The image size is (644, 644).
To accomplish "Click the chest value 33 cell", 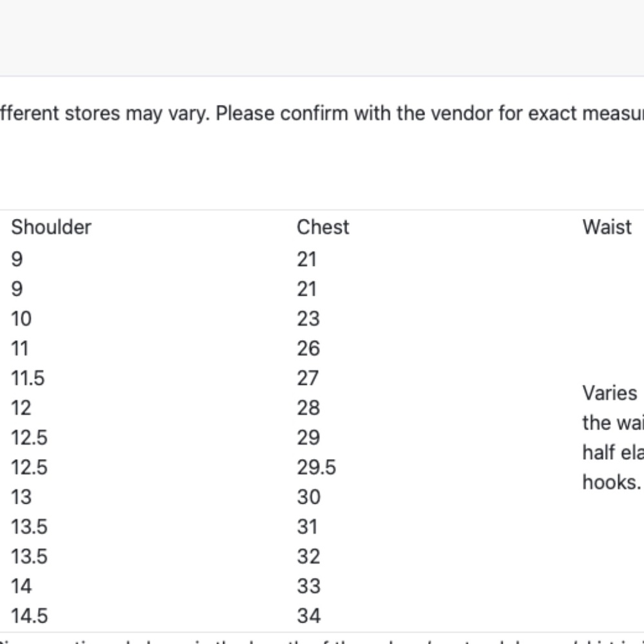I will point(308,586).
